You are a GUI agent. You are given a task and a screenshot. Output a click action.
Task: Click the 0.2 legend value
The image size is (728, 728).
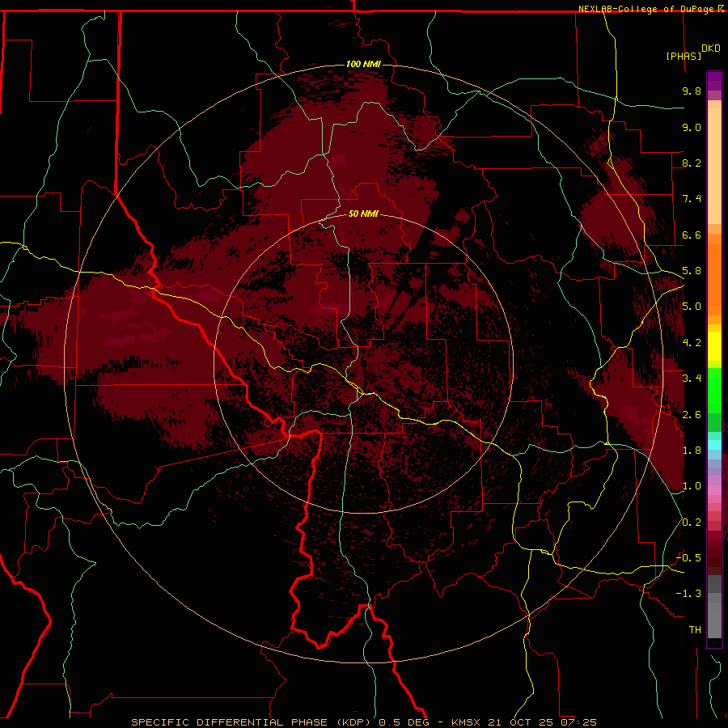(692, 523)
